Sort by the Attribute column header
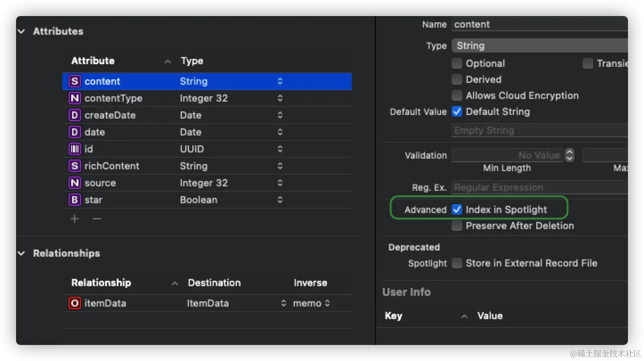 pyautogui.click(x=93, y=61)
